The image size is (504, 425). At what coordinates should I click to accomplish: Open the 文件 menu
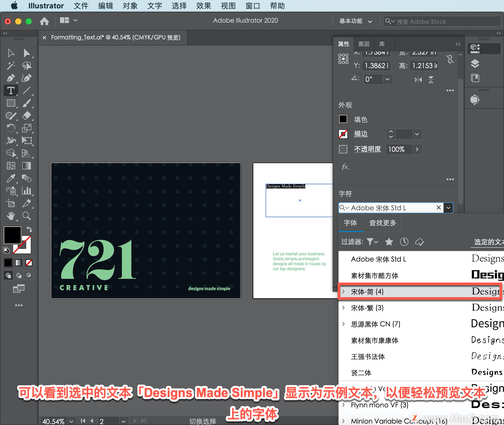81,6
